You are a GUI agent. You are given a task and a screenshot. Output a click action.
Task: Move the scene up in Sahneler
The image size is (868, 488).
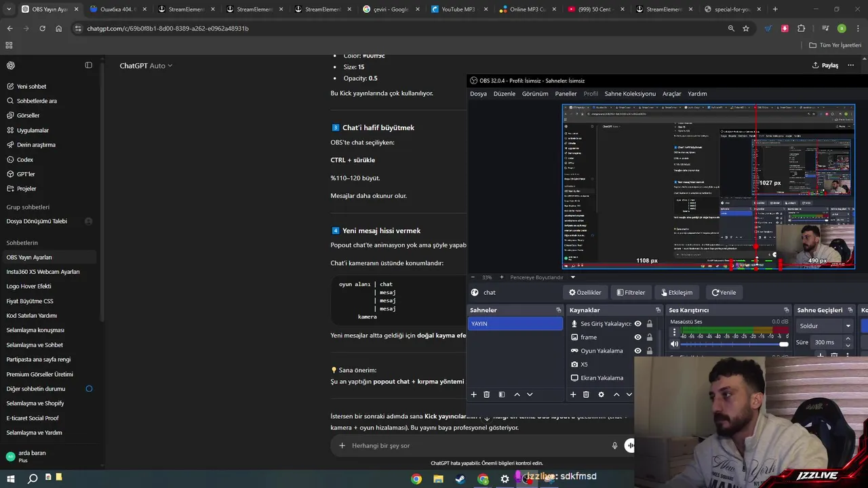(x=517, y=394)
